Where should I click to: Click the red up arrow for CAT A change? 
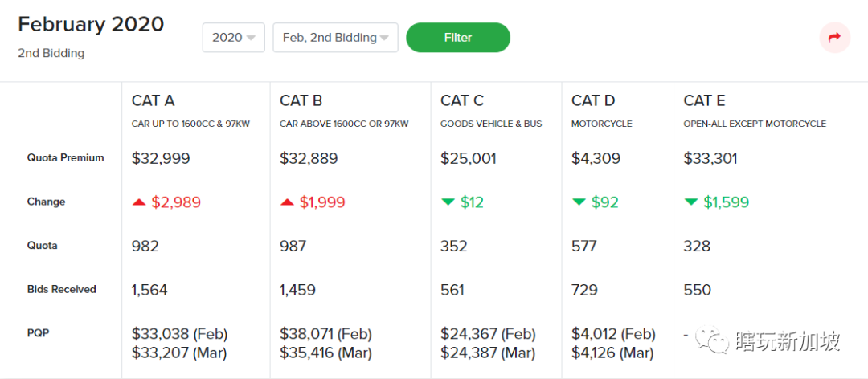[x=139, y=202]
